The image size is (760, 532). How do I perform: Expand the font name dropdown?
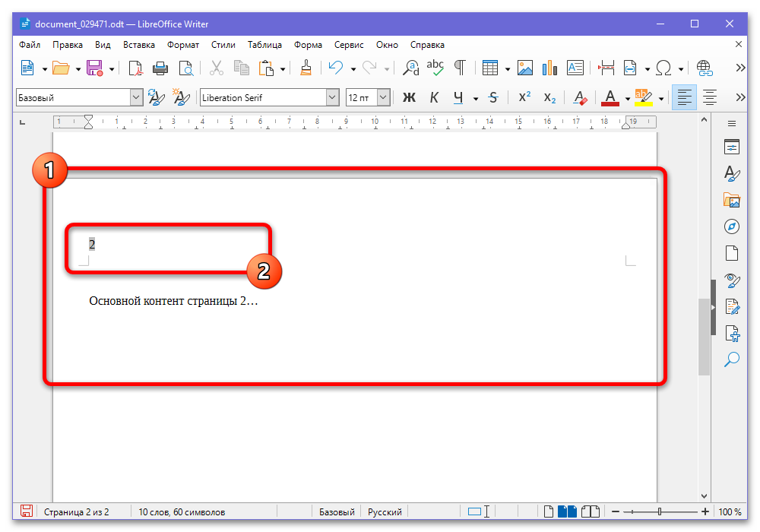click(x=332, y=98)
